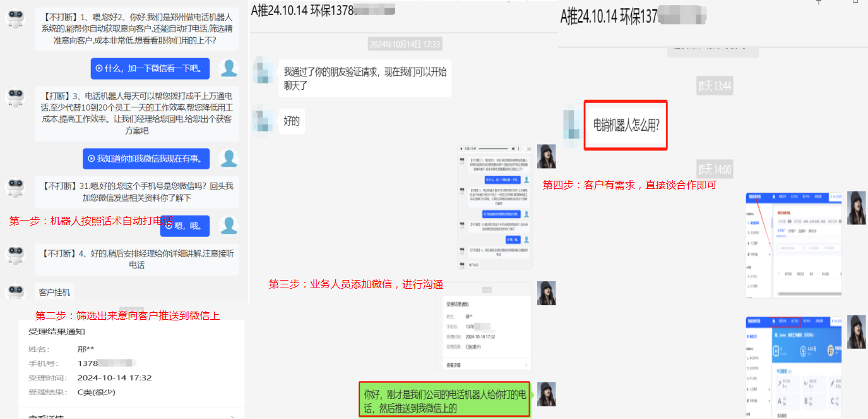The image size is (868, 419).
Task: Click the '好的' reply bubble
Action: click(x=292, y=121)
